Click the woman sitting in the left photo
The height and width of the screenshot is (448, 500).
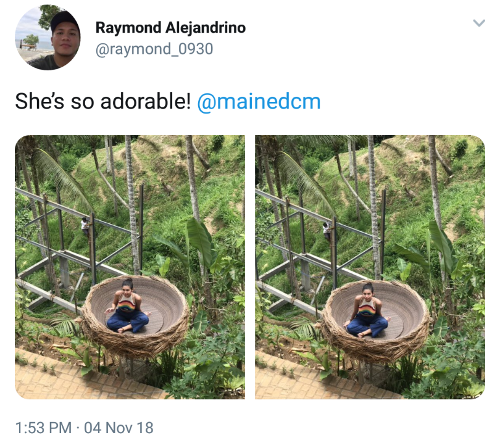(x=128, y=310)
